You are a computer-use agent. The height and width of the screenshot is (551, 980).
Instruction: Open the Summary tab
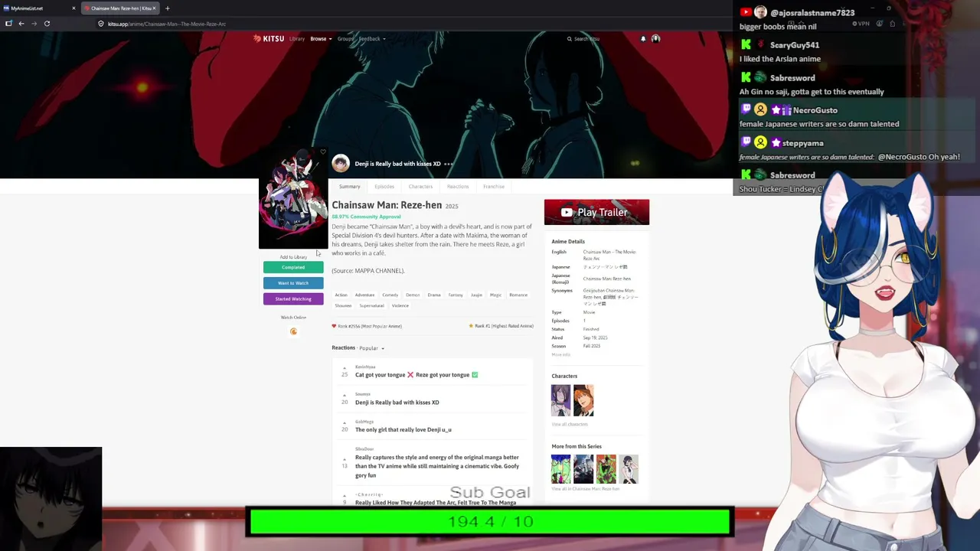(x=349, y=187)
